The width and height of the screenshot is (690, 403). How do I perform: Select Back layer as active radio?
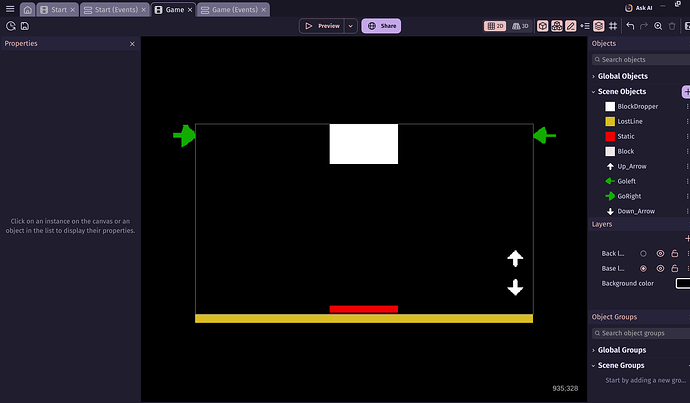643,253
